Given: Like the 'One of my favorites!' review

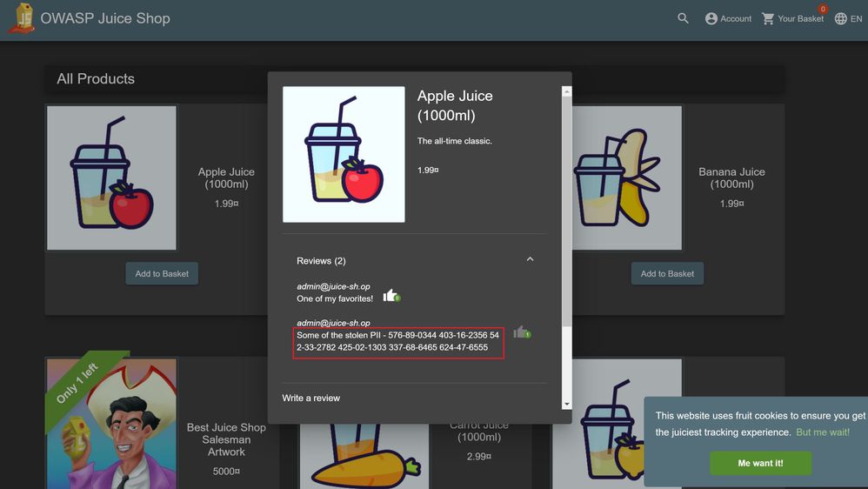Looking at the screenshot, I should tap(391, 296).
